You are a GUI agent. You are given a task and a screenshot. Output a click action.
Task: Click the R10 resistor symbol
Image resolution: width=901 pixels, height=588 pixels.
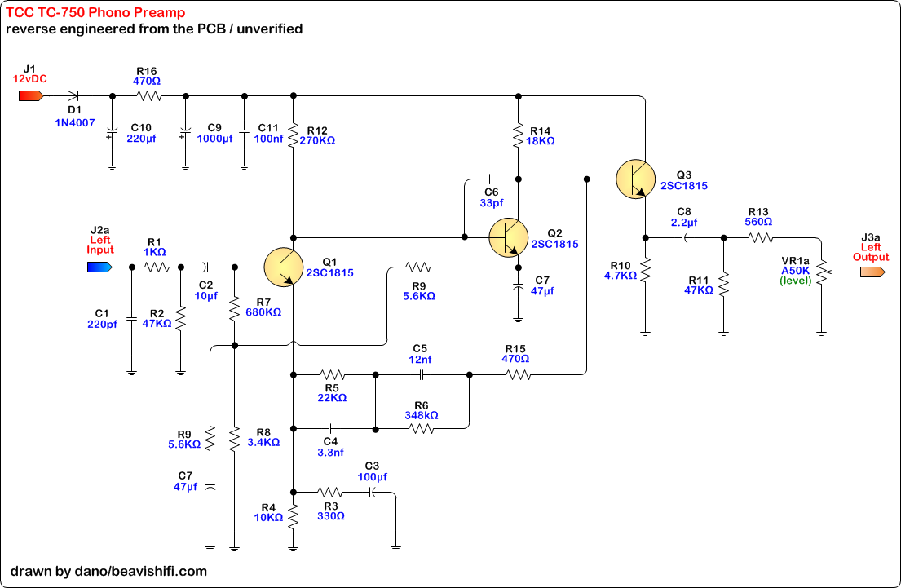click(x=645, y=270)
